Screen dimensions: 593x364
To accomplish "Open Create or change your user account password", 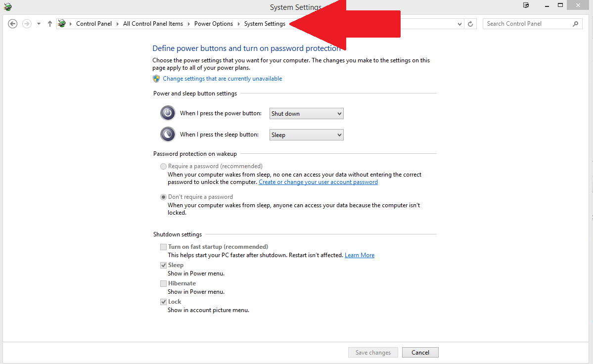I will tap(318, 182).
